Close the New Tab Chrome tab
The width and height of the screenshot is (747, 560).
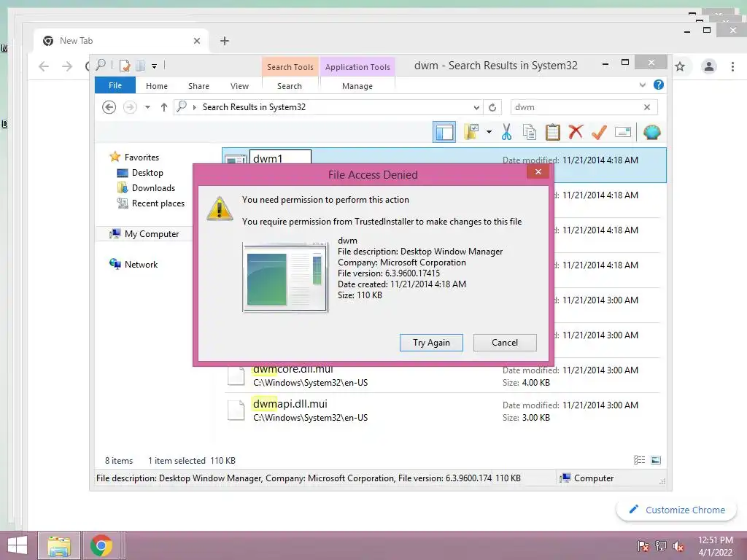197,41
